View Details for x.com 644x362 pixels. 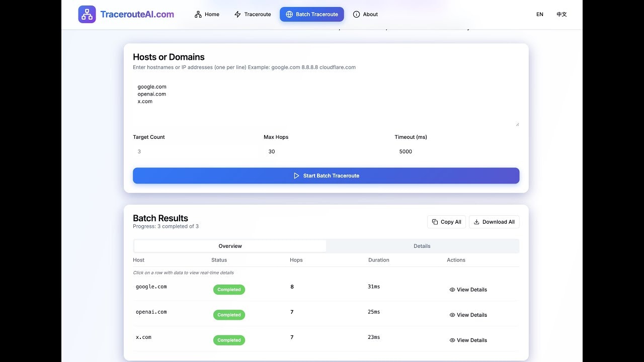coord(468,340)
